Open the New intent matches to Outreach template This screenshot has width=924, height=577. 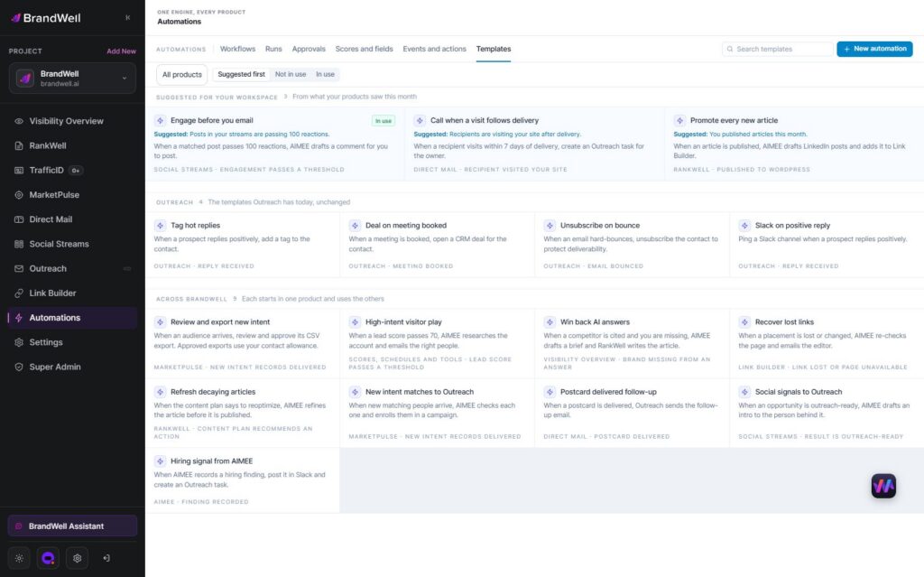pyautogui.click(x=438, y=414)
